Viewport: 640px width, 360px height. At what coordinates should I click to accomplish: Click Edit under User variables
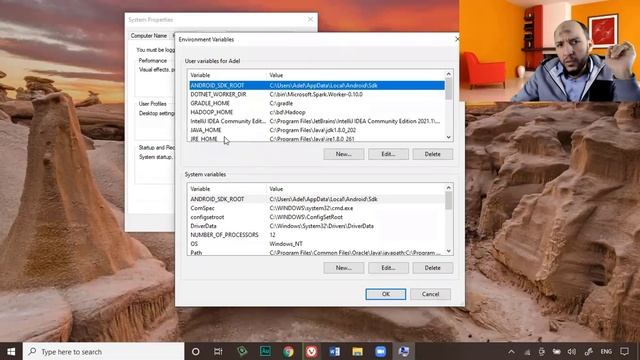(388, 154)
